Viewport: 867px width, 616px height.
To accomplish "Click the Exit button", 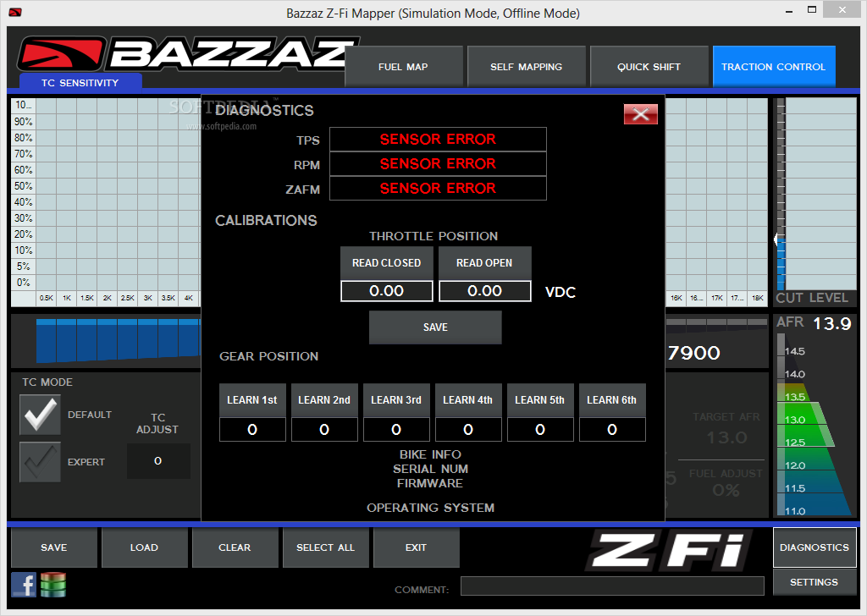I will point(417,547).
